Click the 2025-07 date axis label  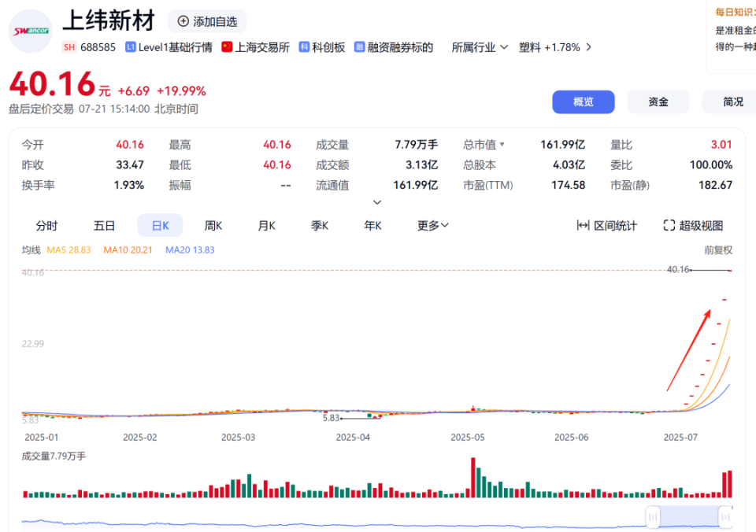(680, 437)
